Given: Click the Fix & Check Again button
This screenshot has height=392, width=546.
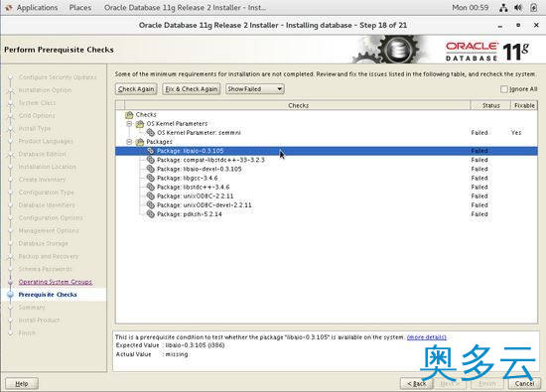Looking at the screenshot, I should click(x=192, y=89).
